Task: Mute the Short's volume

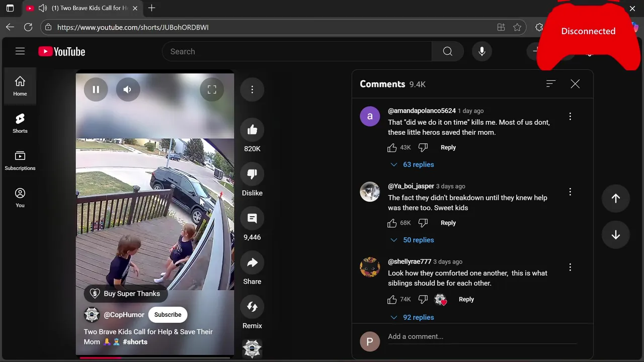Action: 128,89
